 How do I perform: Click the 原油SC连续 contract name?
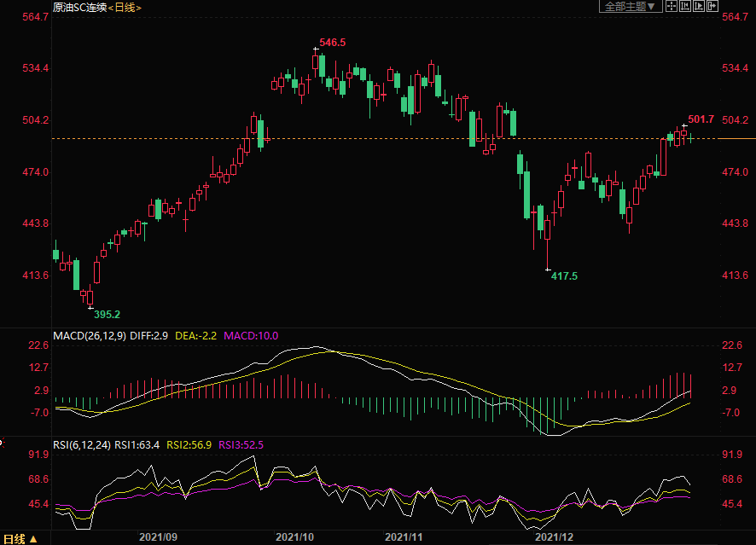[80, 8]
